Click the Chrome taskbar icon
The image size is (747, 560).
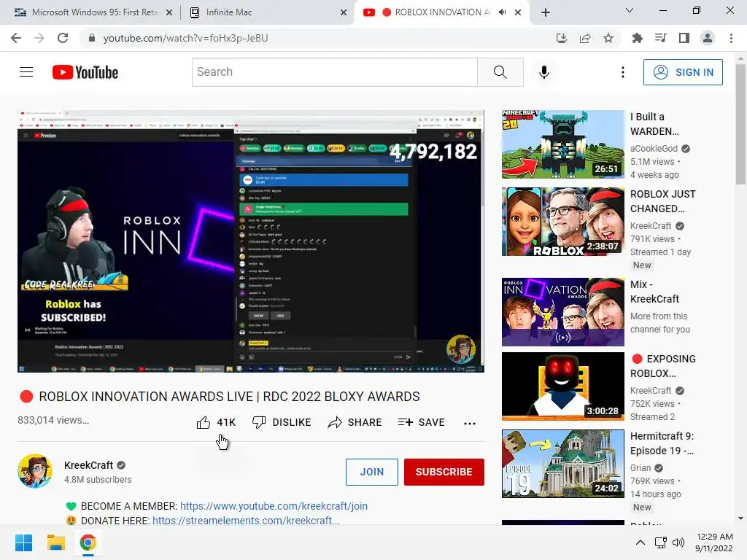[x=88, y=542]
